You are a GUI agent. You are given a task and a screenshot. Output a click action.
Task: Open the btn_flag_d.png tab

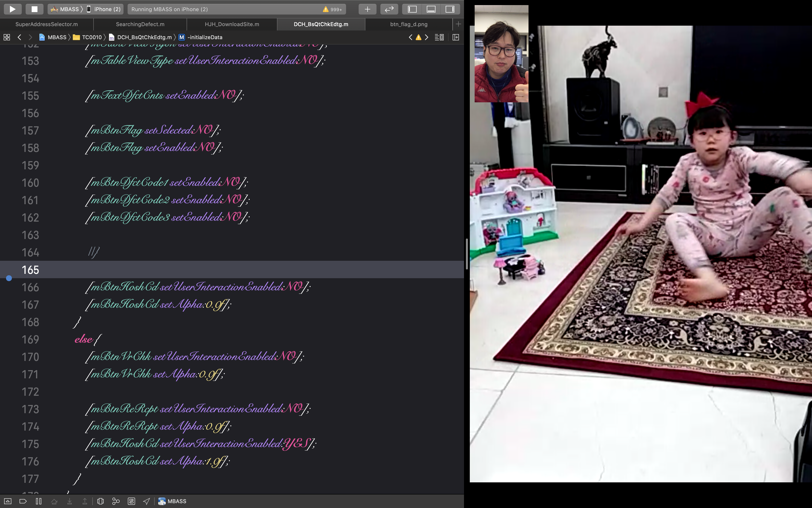pyautogui.click(x=409, y=24)
